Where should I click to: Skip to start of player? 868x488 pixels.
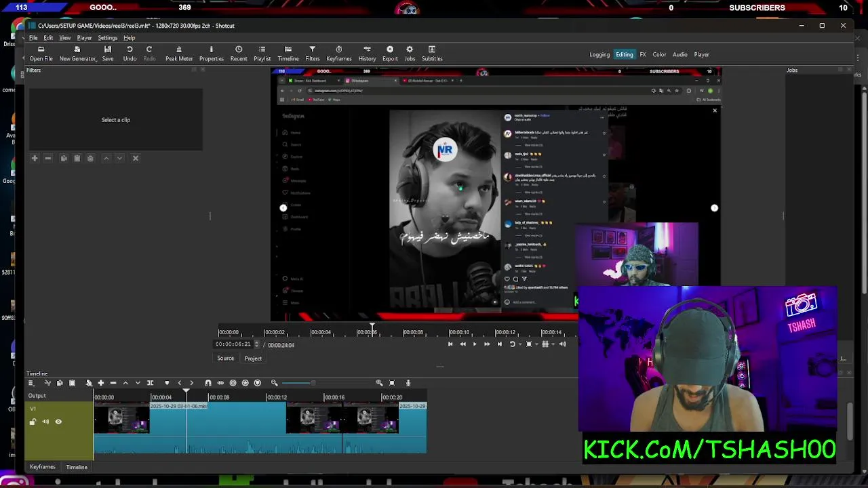(450, 344)
